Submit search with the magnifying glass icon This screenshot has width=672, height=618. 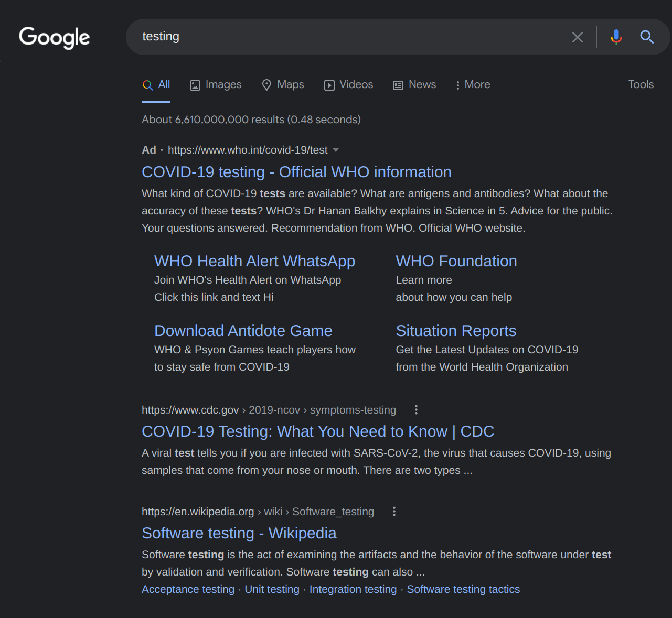pyautogui.click(x=647, y=37)
